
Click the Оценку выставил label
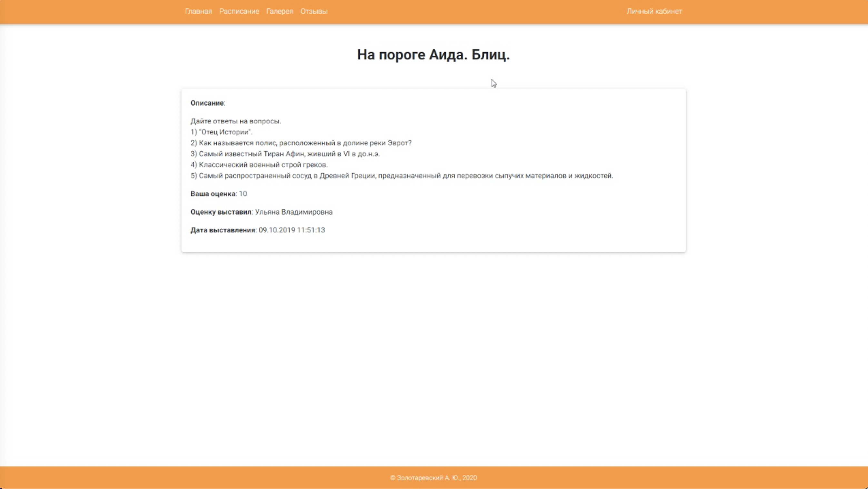pyautogui.click(x=221, y=212)
